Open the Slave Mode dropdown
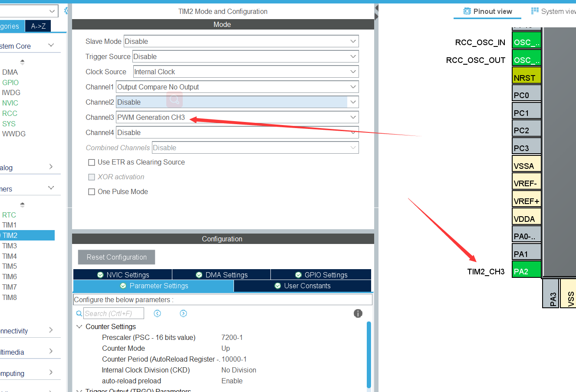576x392 pixels. click(x=241, y=41)
